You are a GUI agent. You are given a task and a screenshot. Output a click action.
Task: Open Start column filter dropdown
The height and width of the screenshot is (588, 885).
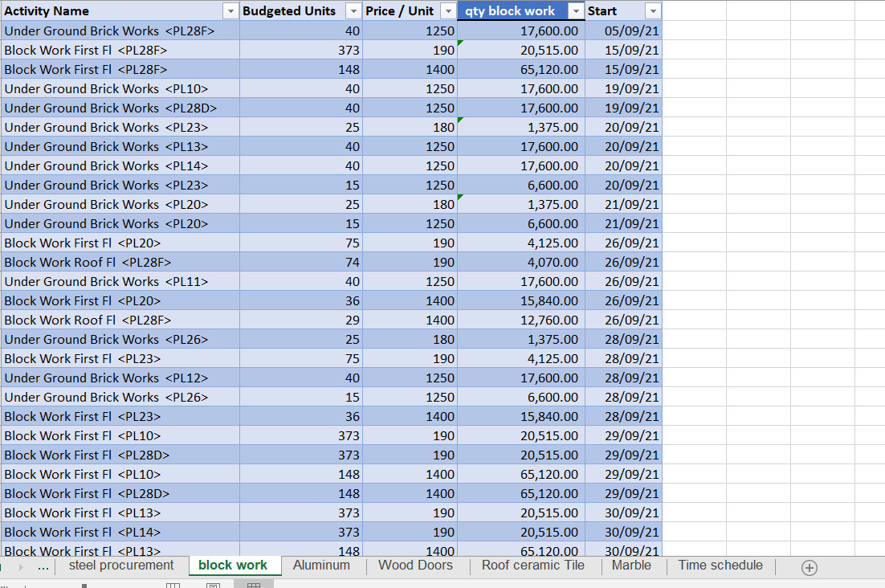click(652, 11)
